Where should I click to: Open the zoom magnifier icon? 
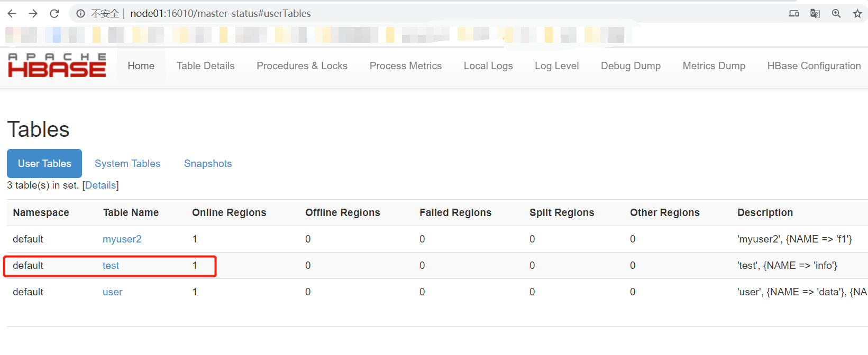pyautogui.click(x=836, y=13)
